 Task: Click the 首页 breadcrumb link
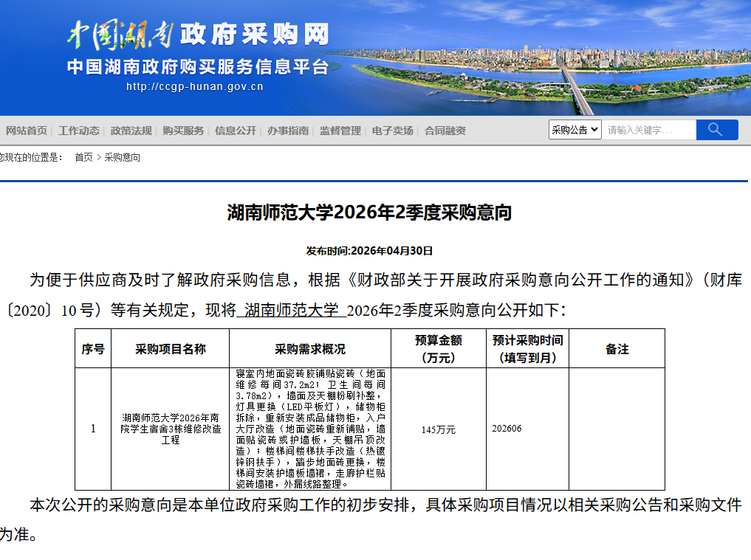(x=83, y=157)
